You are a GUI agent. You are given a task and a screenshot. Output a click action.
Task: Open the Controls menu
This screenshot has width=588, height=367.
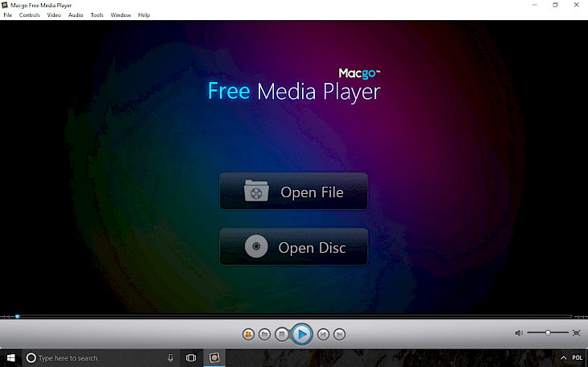(x=29, y=15)
